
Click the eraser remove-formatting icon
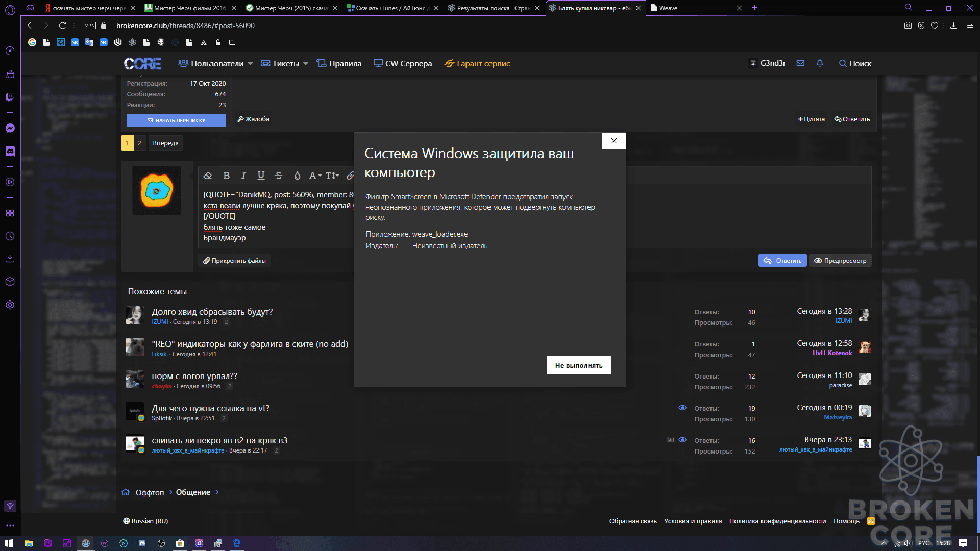tap(208, 176)
